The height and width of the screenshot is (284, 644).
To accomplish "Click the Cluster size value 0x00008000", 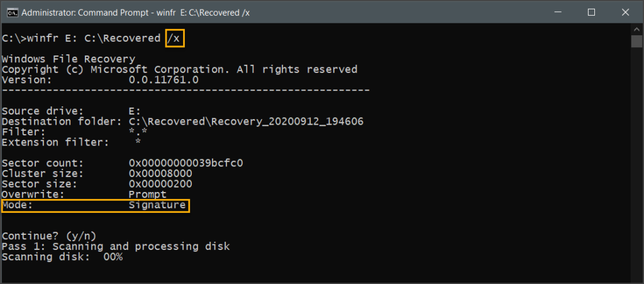I will 160,173.
